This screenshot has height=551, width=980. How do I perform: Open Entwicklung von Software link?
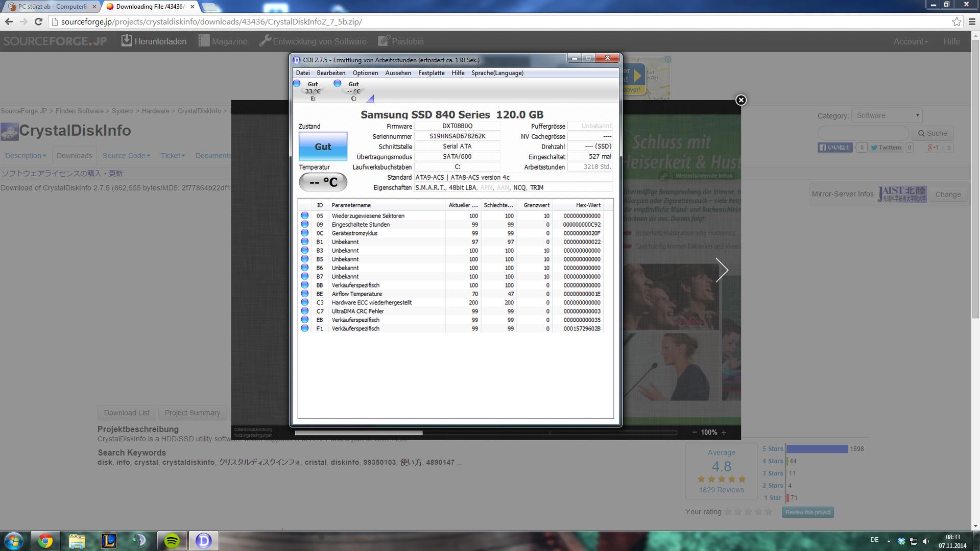point(313,41)
